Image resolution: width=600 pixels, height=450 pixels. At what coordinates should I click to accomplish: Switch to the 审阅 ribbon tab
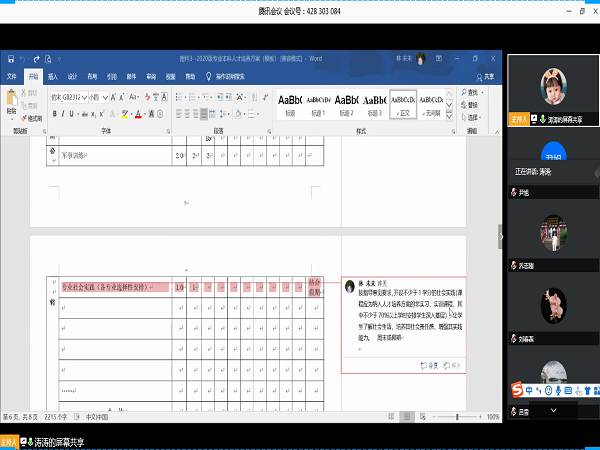coord(151,75)
